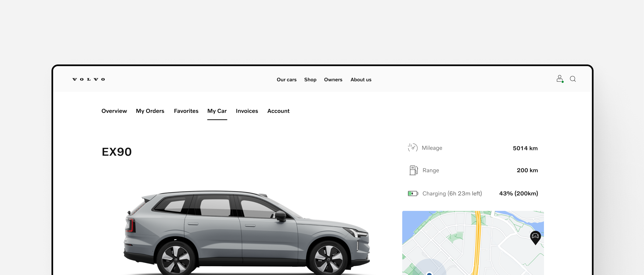Screen dimensions: 644x275
Task: Go to Owners in top navigation
Action: click(333, 80)
